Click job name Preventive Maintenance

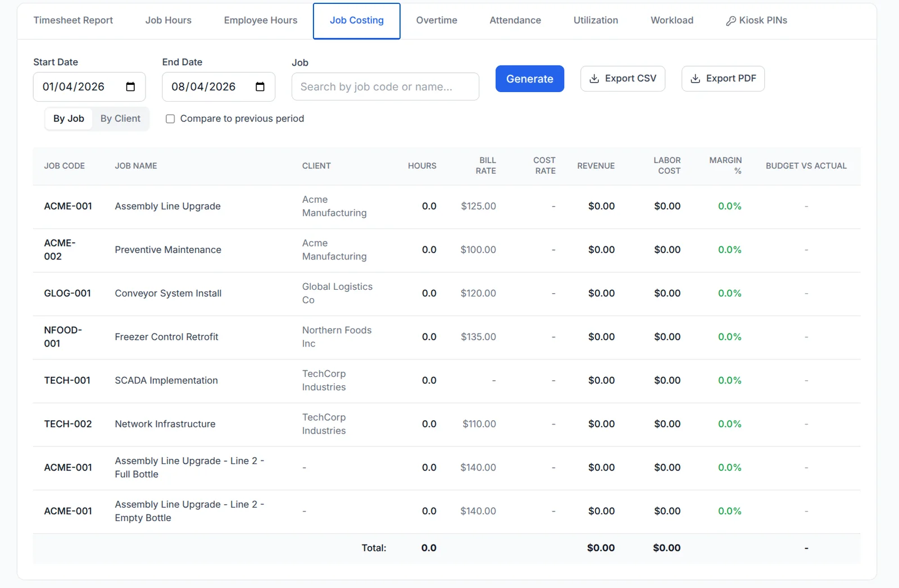(x=168, y=249)
